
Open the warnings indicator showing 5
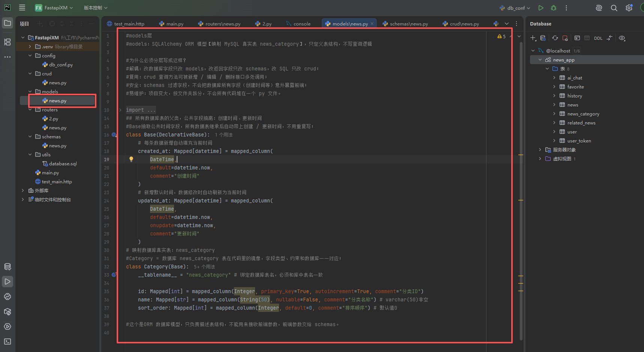[501, 36]
